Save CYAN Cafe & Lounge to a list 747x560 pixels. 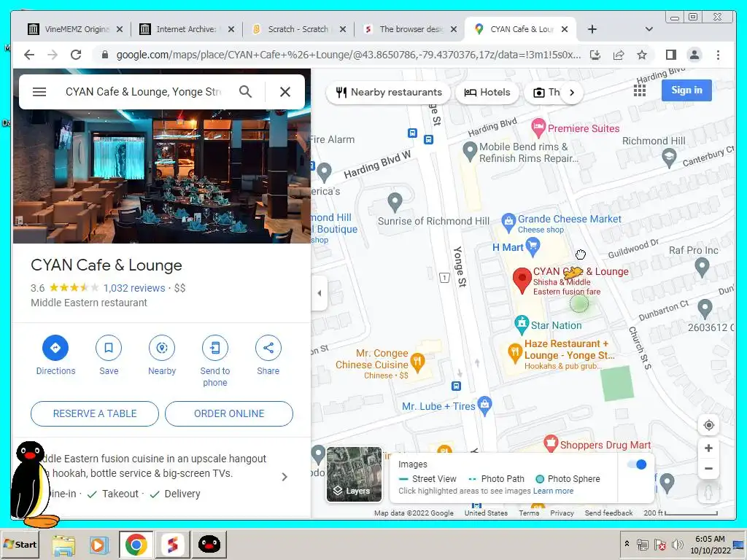click(109, 348)
